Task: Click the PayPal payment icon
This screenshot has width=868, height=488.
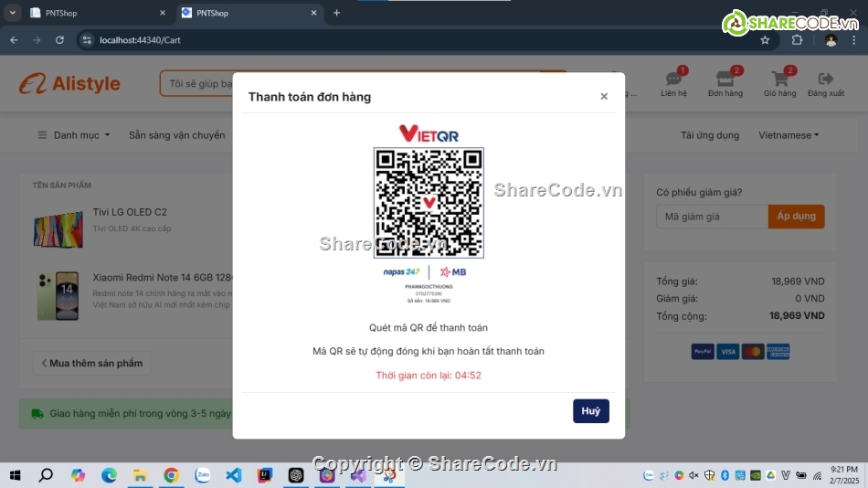Action: point(703,352)
